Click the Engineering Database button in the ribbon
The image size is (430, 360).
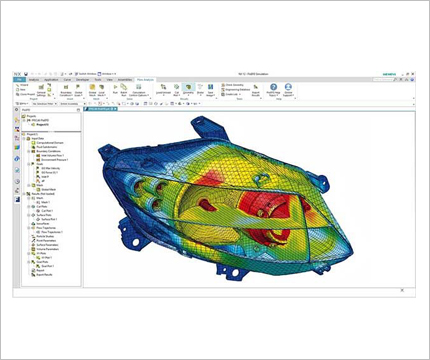tap(235, 90)
